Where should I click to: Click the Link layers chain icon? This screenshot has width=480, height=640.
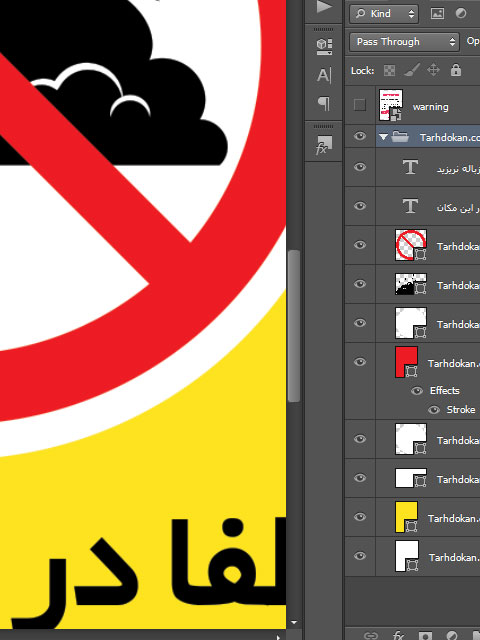[x=371, y=636]
